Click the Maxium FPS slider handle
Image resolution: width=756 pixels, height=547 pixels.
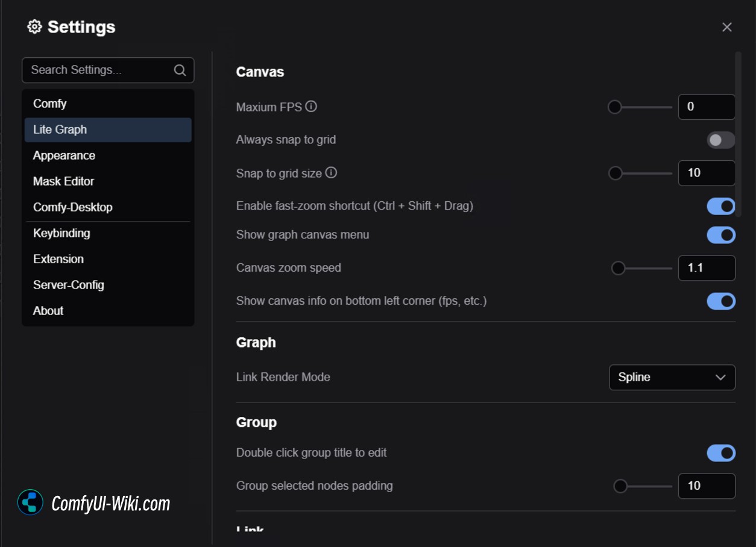pos(614,107)
